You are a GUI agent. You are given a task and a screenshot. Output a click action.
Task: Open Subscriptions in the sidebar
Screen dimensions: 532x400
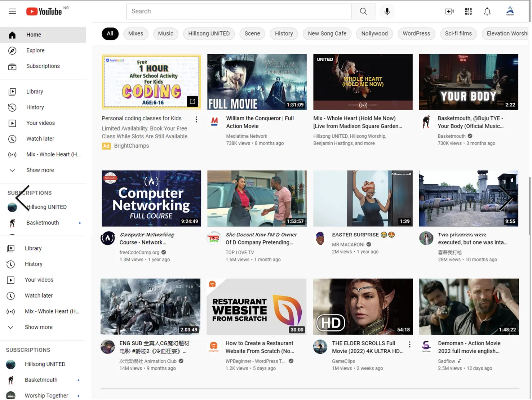tap(43, 66)
